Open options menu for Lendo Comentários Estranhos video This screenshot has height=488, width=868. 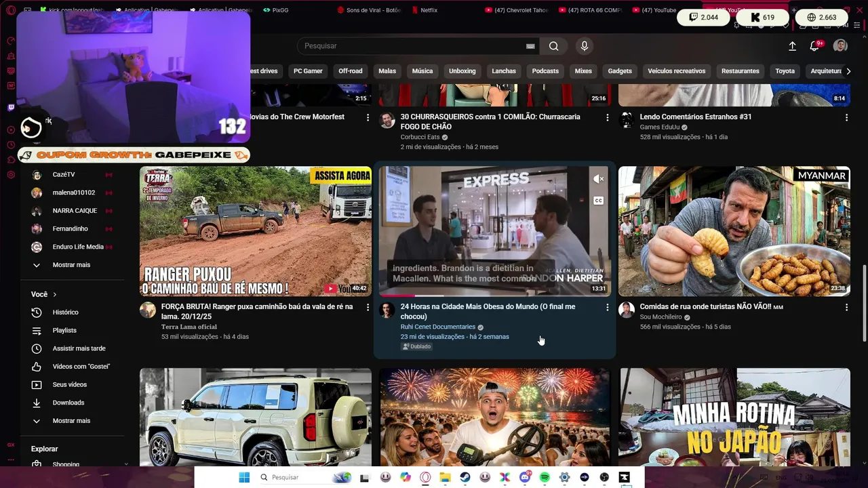point(846,117)
